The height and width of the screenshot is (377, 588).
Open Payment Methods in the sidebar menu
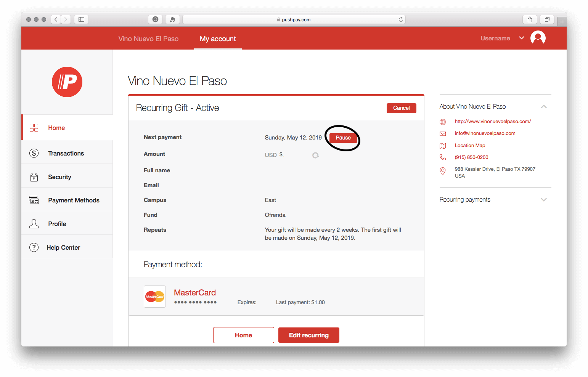pyautogui.click(x=67, y=200)
